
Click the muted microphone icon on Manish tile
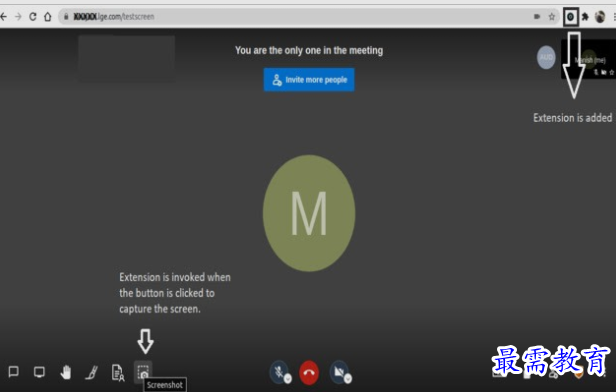[x=596, y=72]
